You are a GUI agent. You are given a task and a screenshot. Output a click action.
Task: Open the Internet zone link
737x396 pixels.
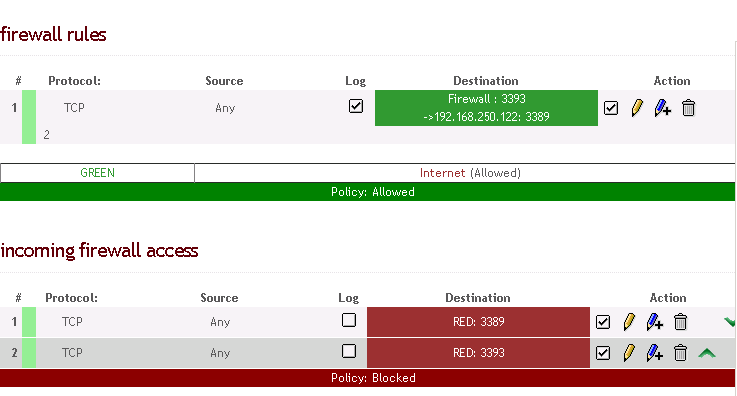coord(442,173)
